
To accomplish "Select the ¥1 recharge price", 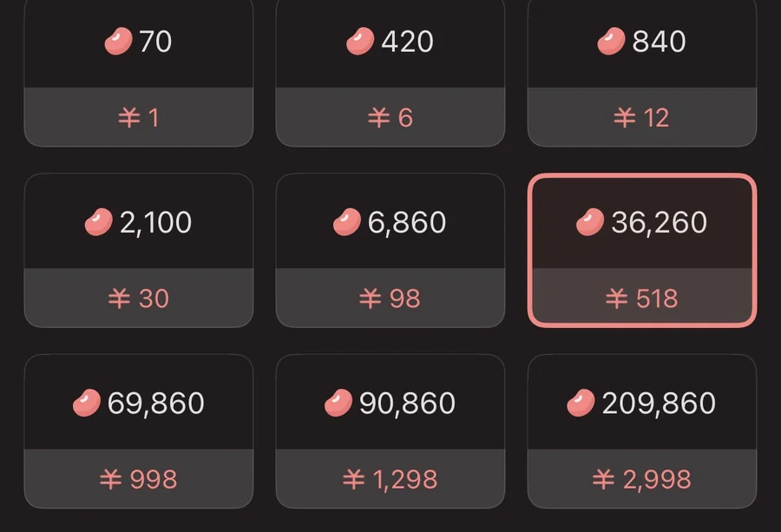I will pos(139,118).
